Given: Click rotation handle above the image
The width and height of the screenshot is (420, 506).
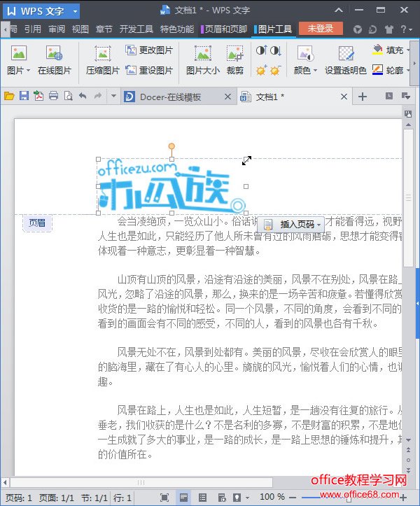Looking at the screenshot, I should [171, 146].
